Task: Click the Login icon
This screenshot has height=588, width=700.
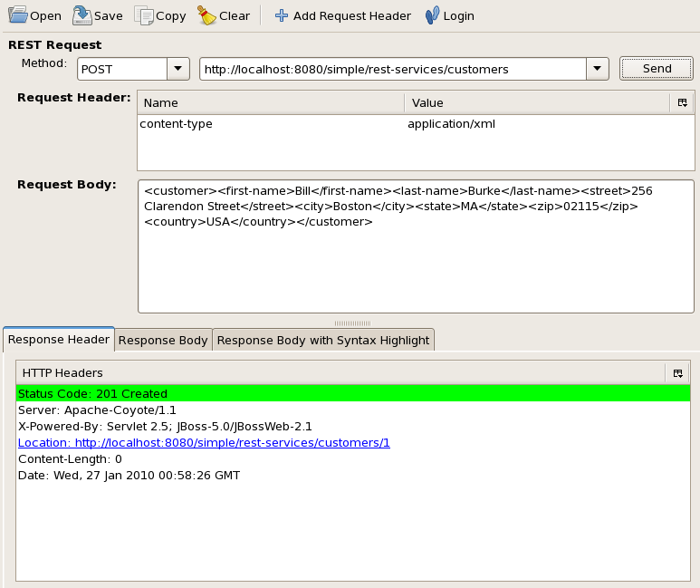Action: coord(432,15)
